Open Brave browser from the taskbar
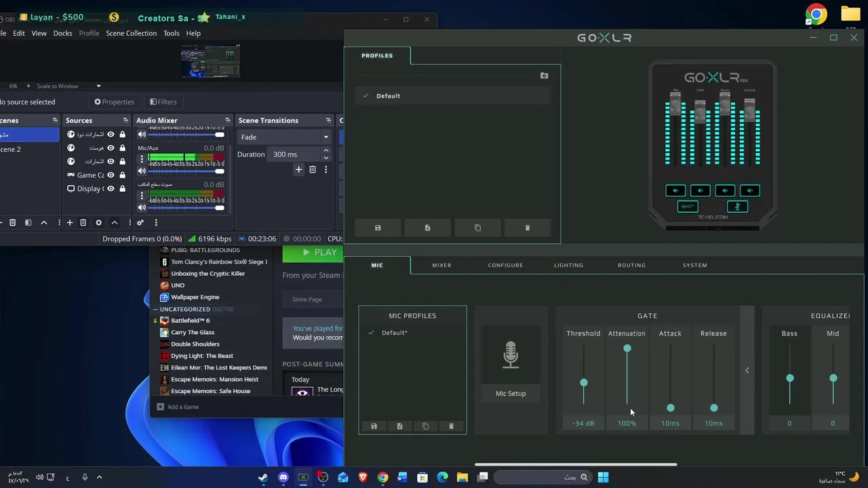This screenshot has width=868, height=488. 363,477
